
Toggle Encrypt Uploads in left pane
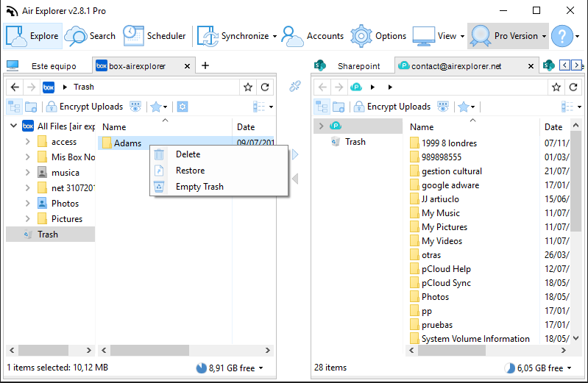(85, 107)
